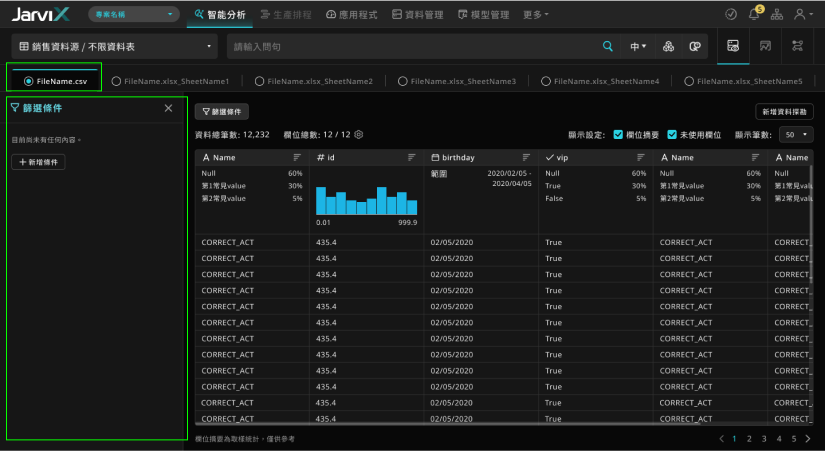Select FileName.xlsx_SheetName3 radio button
Screen dimensions: 825x451
tap(403, 81)
